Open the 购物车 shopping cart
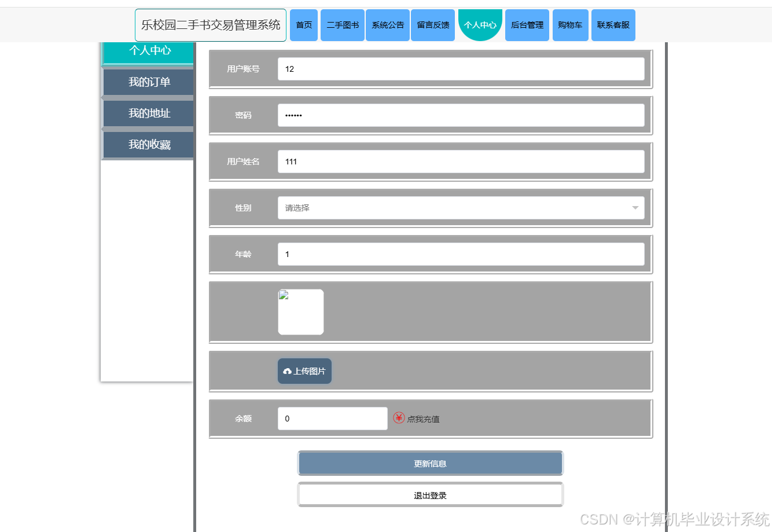This screenshot has width=772, height=532. (570, 25)
